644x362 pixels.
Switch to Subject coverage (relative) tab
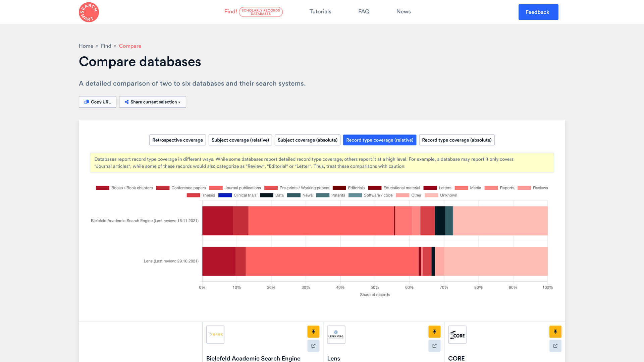[240, 140]
